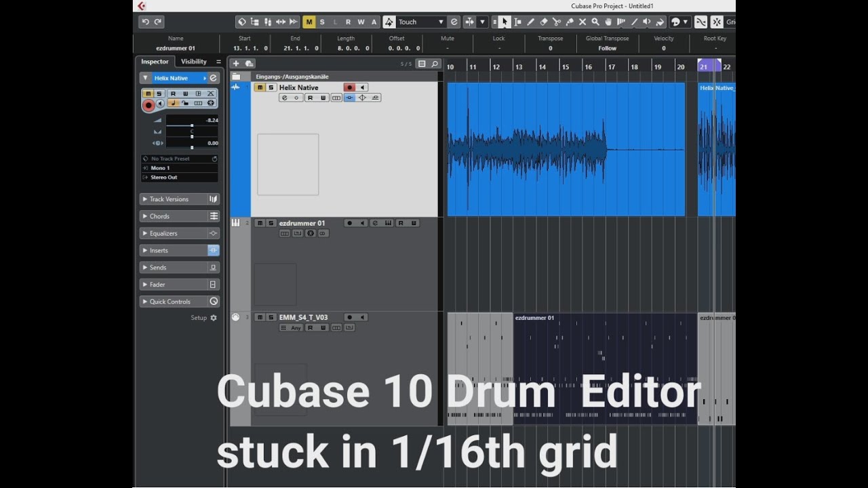
Task: Expand the Inserts section
Action: pos(179,250)
